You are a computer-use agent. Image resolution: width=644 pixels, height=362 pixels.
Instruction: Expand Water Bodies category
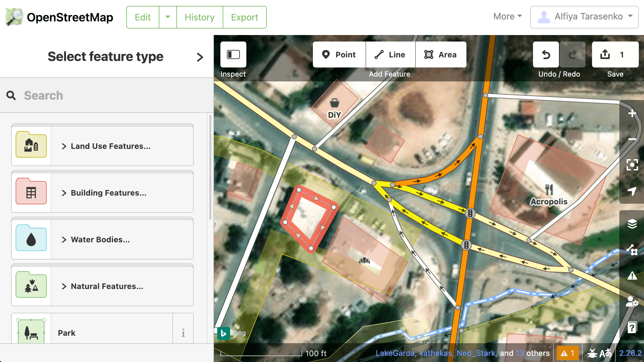coord(122,240)
